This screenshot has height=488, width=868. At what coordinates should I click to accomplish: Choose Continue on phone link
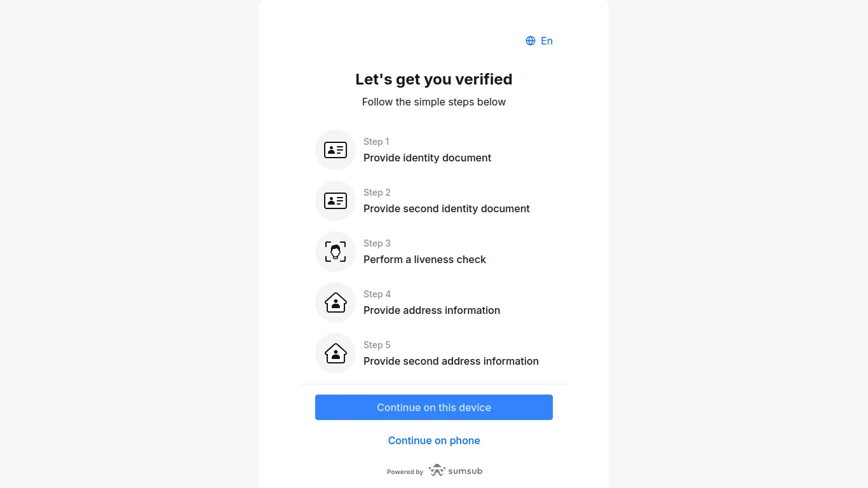coord(434,440)
